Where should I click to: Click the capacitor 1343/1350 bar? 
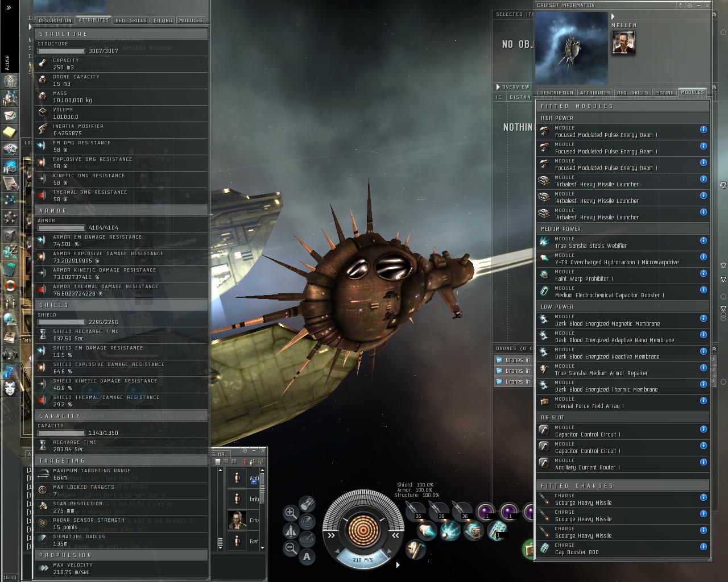[61, 433]
